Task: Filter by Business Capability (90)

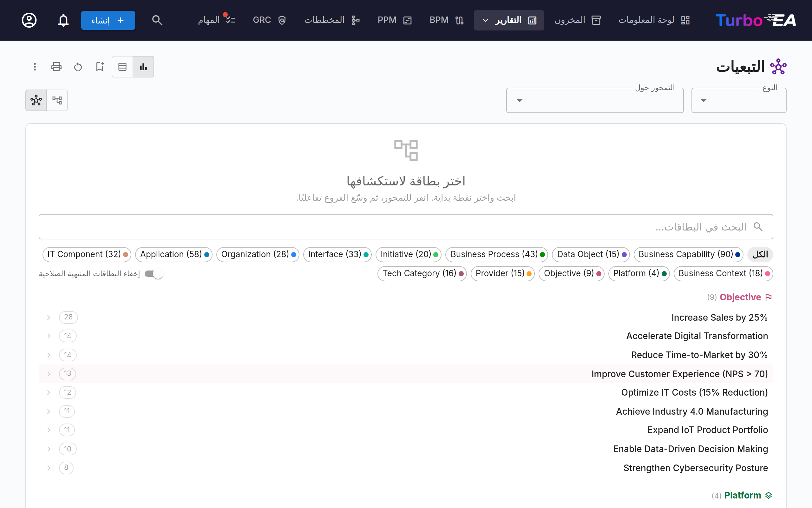Action: point(689,254)
